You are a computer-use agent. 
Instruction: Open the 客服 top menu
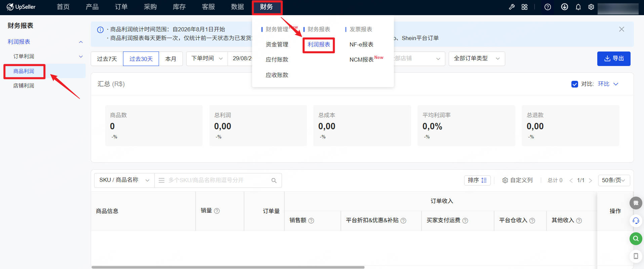click(208, 7)
